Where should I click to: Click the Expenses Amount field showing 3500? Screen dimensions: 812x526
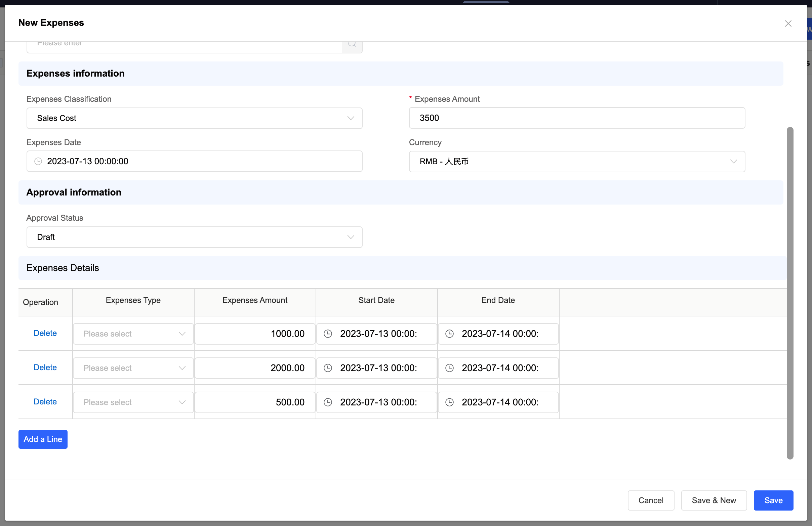tap(577, 118)
